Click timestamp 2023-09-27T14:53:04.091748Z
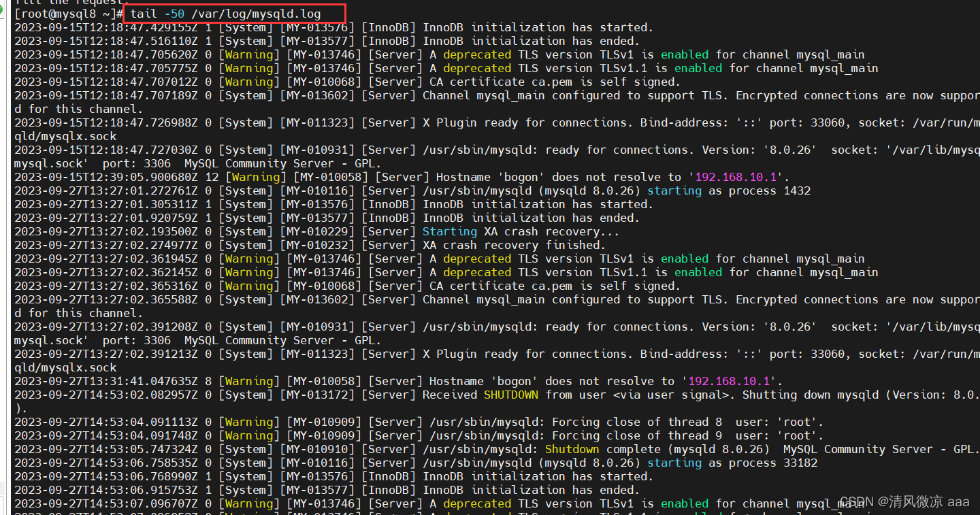 pos(106,435)
